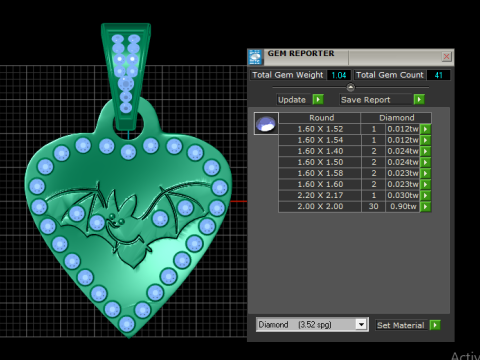Image resolution: width=480 pixels, height=360 pixels.
Task: Click the bat engraving on the heart pendant
Action: point(127,224)
